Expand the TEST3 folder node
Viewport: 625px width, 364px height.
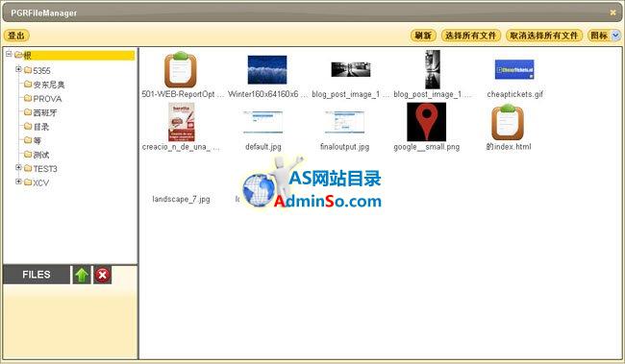point(18,168)
